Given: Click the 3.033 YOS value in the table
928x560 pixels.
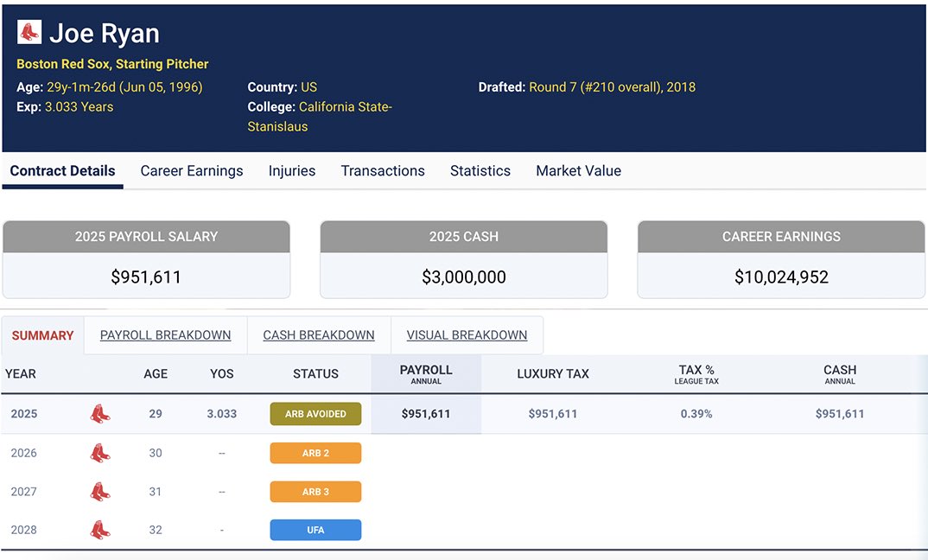Looking at the screenshot, I should pos(222,414).
